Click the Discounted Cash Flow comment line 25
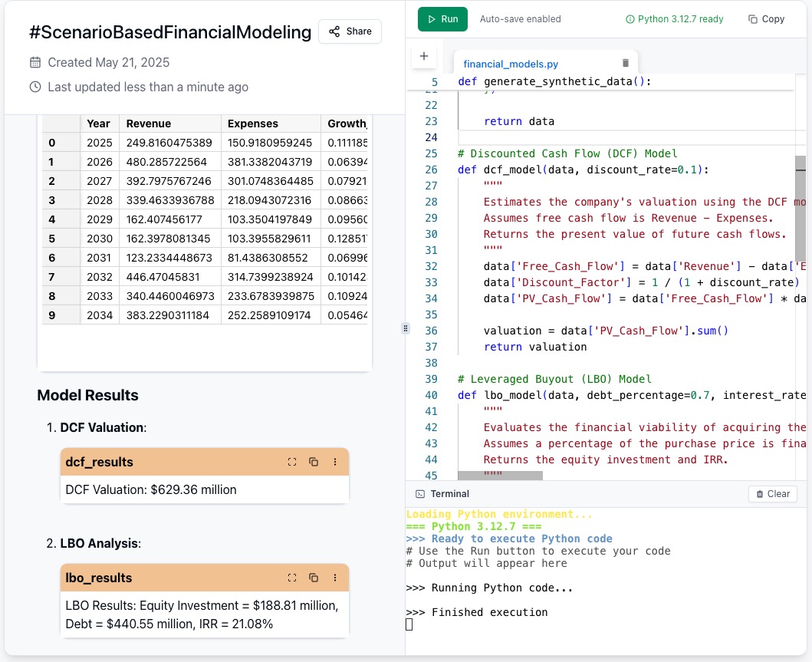 coord(567,153)
